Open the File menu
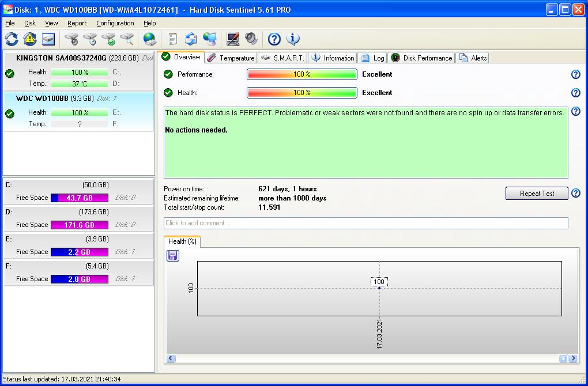588x386 pixels. [x=10, y=23]
